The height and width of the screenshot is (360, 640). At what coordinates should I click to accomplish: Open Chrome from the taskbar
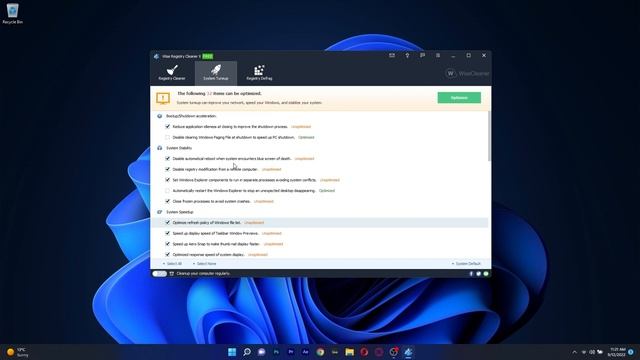[x=320, y=352]
